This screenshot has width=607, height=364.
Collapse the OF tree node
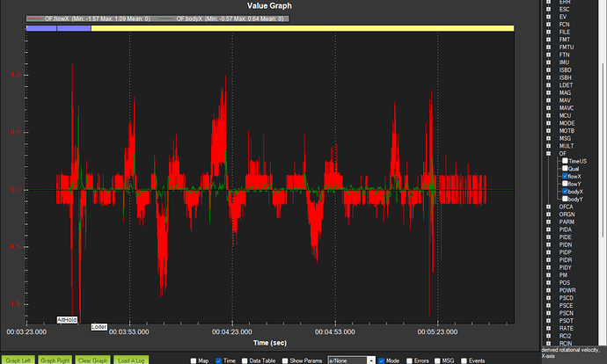(x=549, y=154)
